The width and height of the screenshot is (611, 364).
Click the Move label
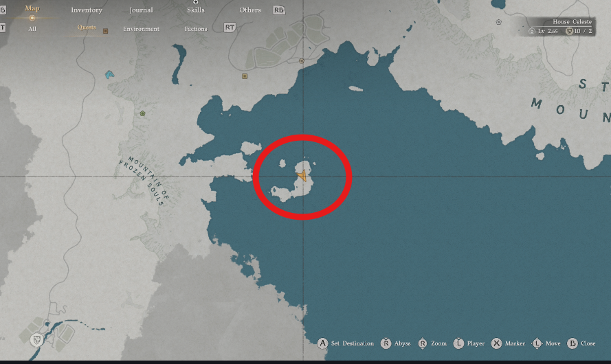click(x=553, y=343)
